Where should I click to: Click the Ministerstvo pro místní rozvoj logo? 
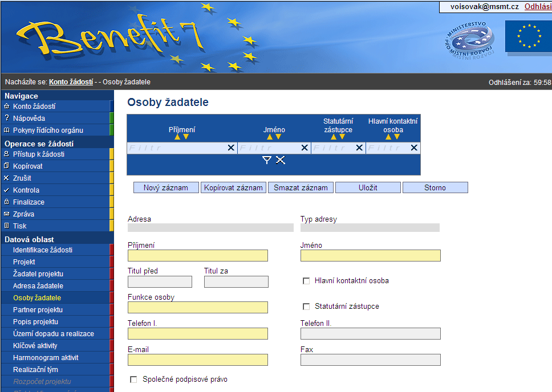pos(470,41)
